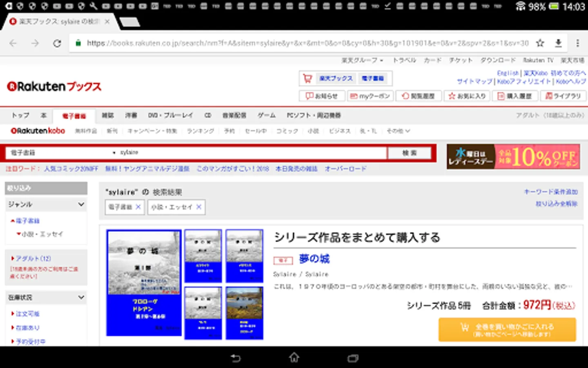Open the large 夢の城 book cover
Viewport: 588px width, 368px height.
[x=144, y=283]
